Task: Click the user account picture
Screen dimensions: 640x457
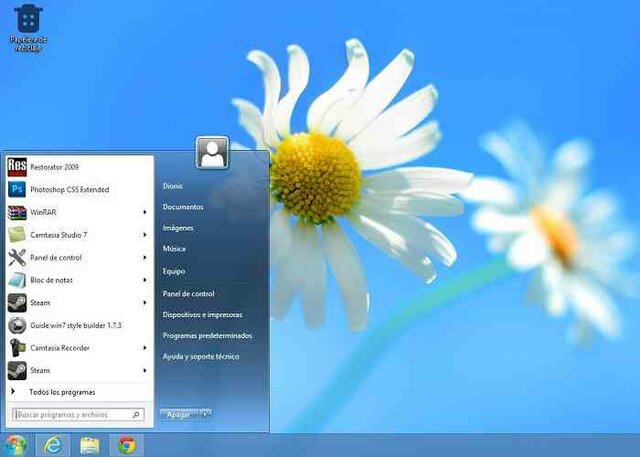Action: tap(212, 153)
